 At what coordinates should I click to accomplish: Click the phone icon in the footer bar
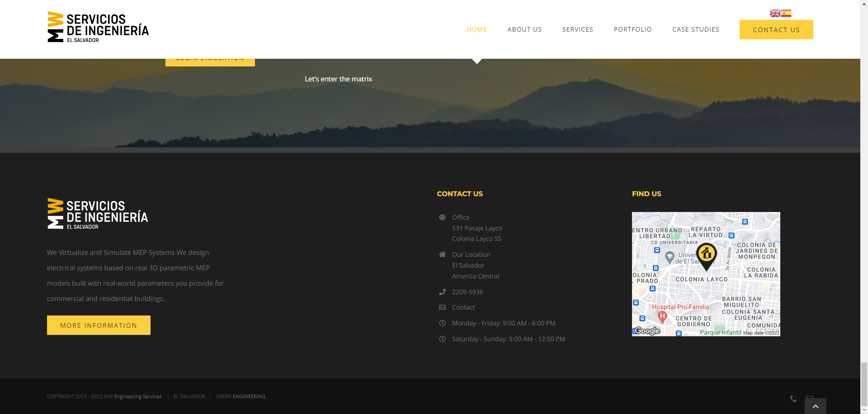click(793, 399)
